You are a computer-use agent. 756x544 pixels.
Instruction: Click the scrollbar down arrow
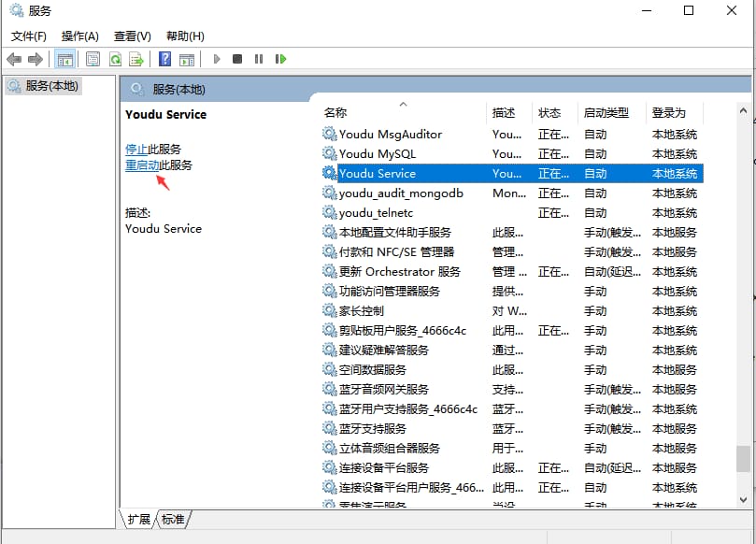pyautogui.click(x=743, y=500)
